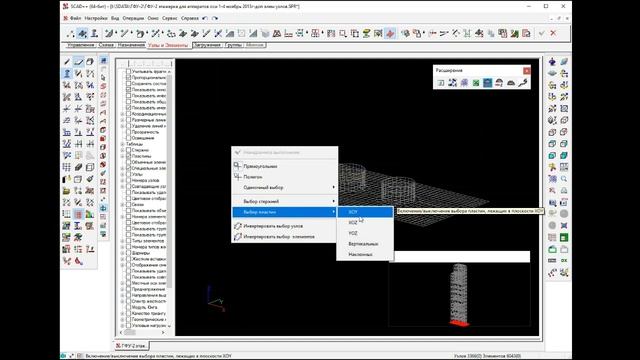This screenshot has width=640, height=360.
Task: Toggle the Стержни checkbox
Action: coord(129,150)
